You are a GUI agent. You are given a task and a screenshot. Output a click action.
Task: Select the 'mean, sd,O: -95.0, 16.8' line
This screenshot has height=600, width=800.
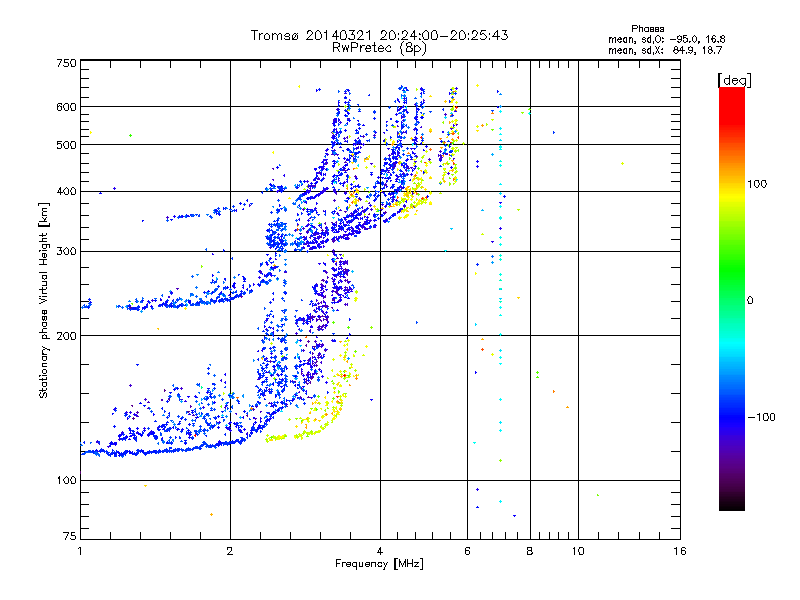pos(667,40)
